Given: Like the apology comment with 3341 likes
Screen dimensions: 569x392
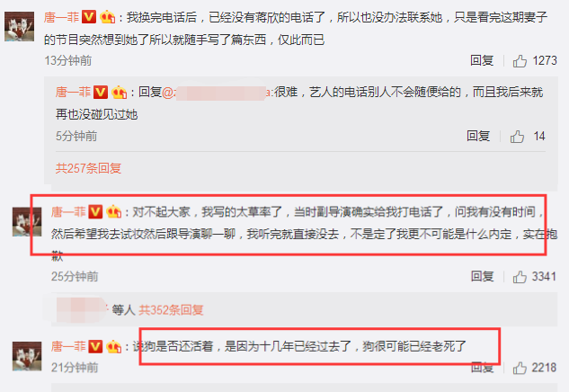Looking at the screenshot, I should [x=520, y=277].
